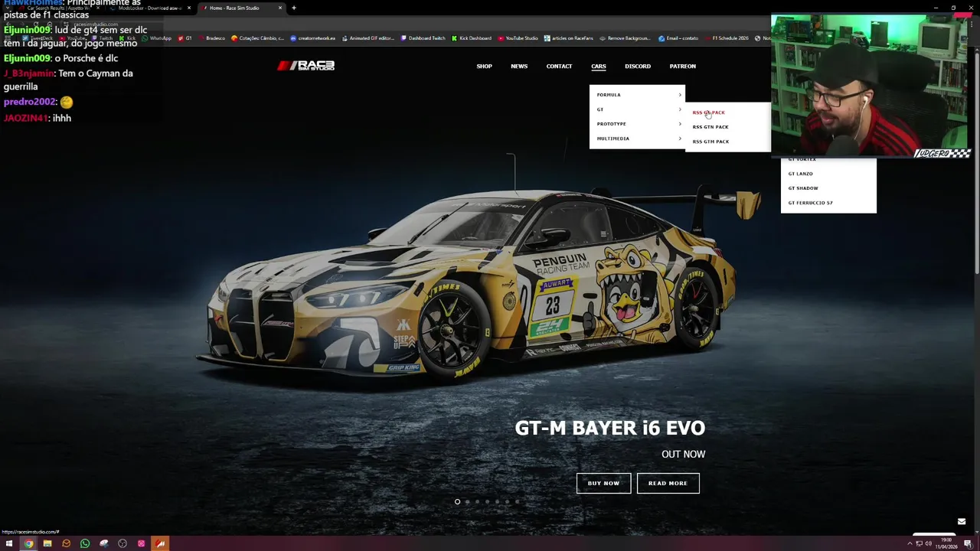Select GT Lanzo car entry
Image resolution: width=980 pixels, height=551 pixels.
(x=801, y=174)
